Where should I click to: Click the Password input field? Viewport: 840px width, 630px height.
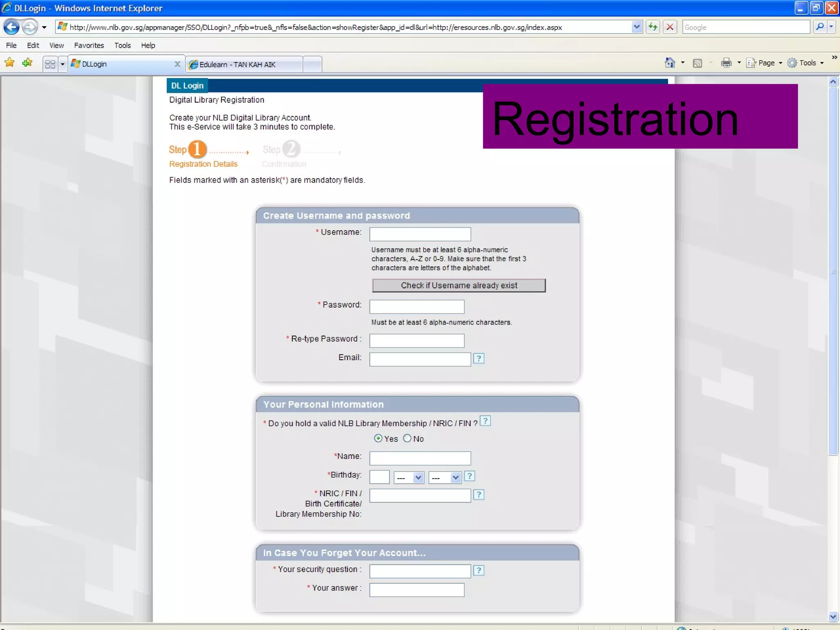click(417, 307)
